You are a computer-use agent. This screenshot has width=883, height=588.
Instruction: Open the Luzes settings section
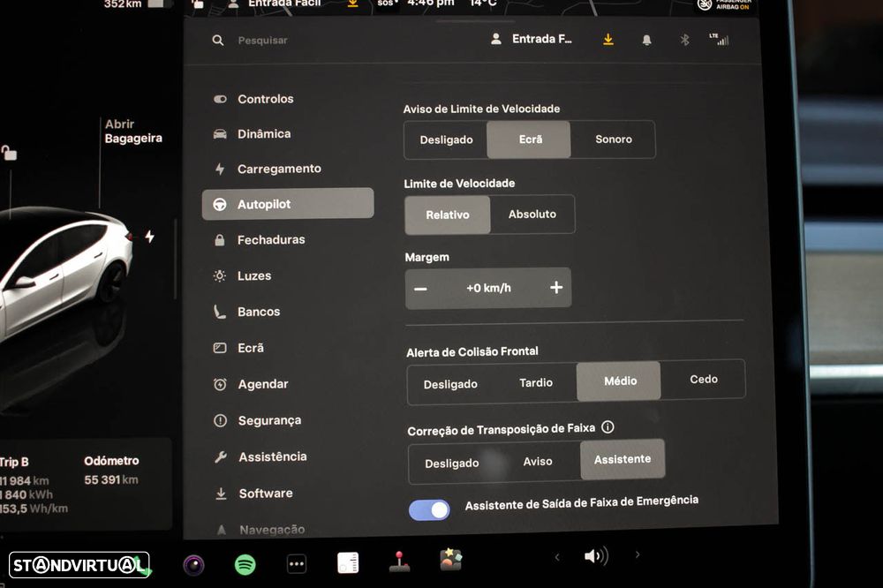[x=243, y=276]
